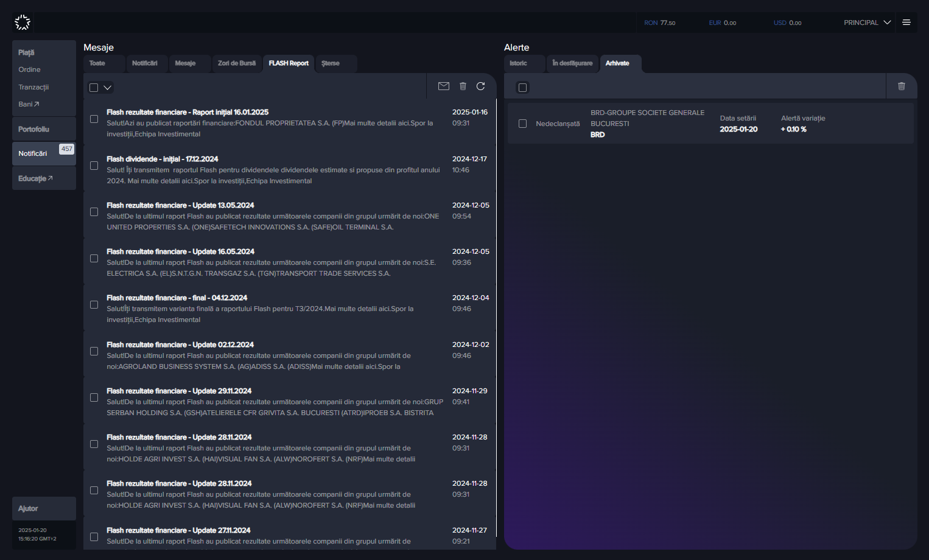Open the Portofoliu section
929x560 pixels.
pos(44,129)
